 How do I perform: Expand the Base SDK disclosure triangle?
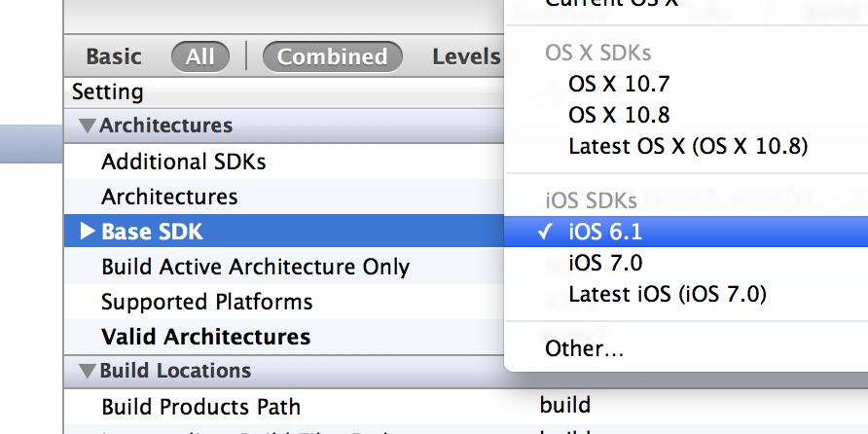click(x=88, y=231)
